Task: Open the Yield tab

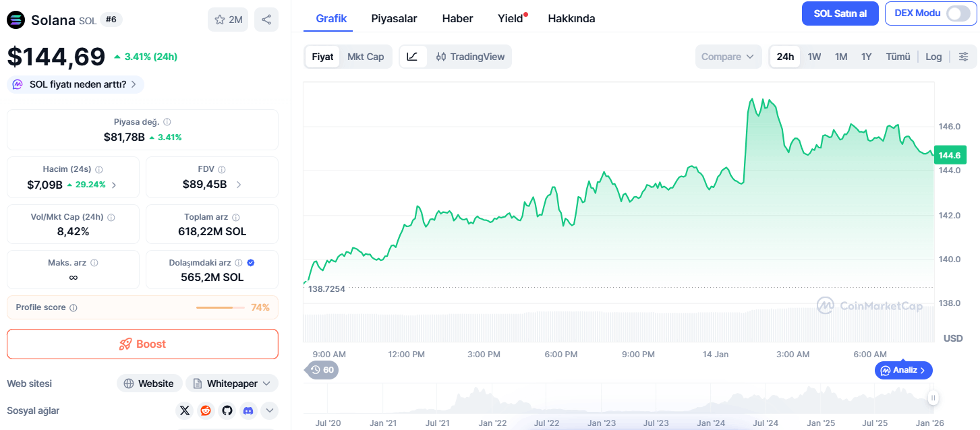Action: pos(511,18)
